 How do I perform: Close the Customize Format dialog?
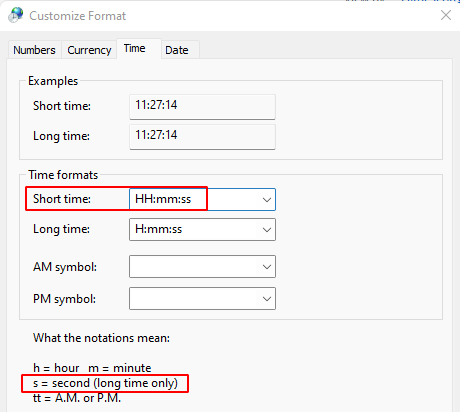click(446, 15)
